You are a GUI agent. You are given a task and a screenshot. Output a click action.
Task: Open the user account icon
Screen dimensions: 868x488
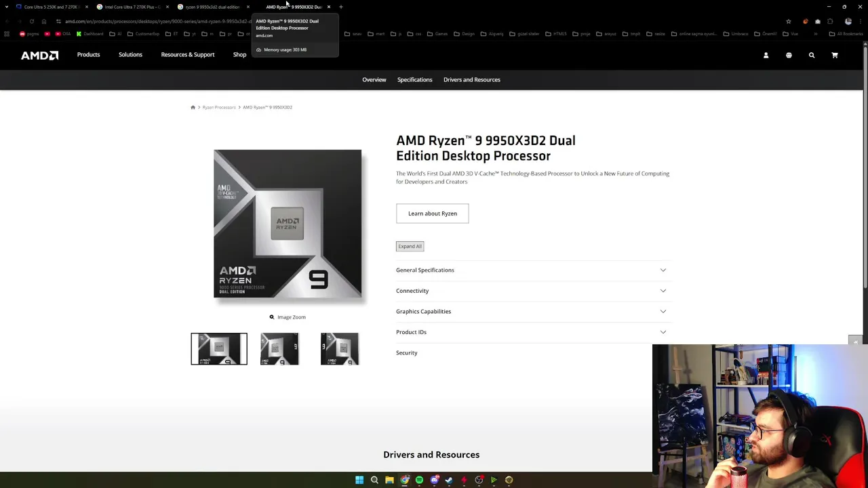pyautogui.click(x=766, y=55)
